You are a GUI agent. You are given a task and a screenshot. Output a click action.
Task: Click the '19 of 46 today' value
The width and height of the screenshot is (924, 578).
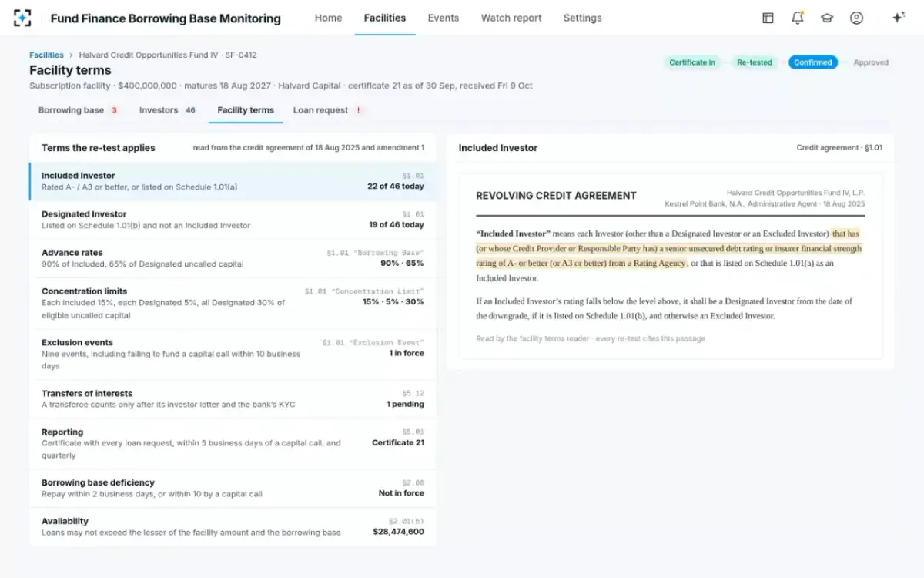pos(396,225)
